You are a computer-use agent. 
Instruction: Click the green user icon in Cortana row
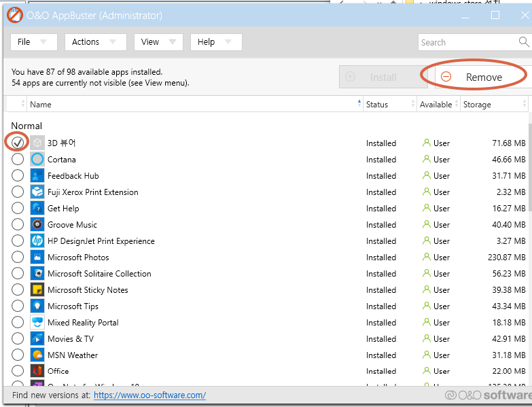pyautogui.click(x=426, y=159)
